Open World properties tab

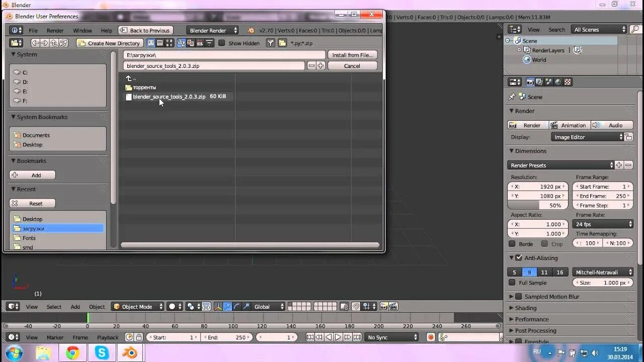(558, 82)
